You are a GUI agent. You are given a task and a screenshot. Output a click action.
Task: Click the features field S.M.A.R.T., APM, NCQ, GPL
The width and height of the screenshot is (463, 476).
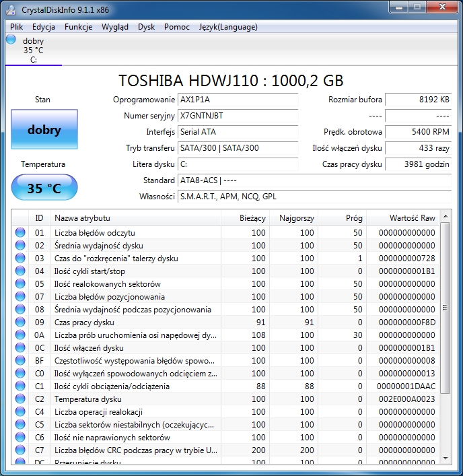click(x=315, y=197)
